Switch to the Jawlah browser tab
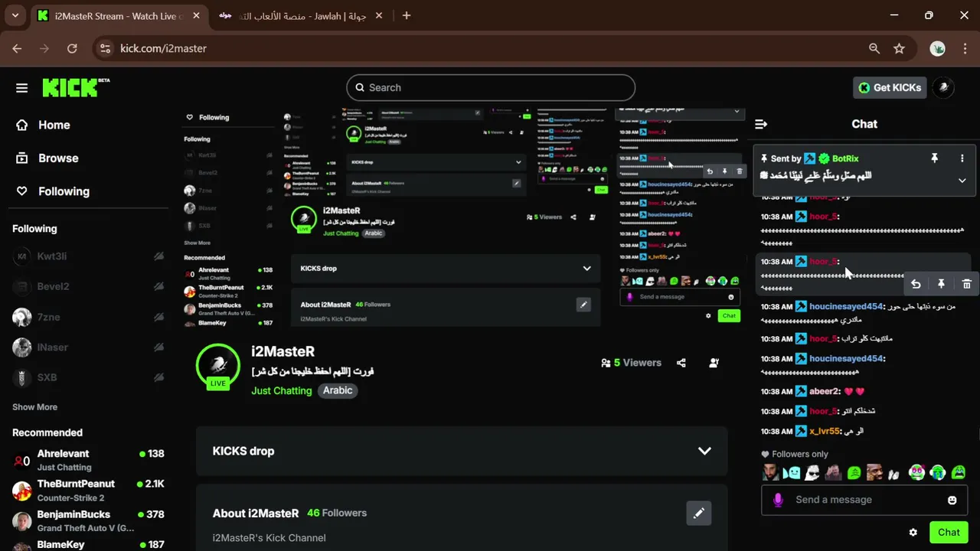The width and height of the screenshot is (980, 551). click(302, 16)
